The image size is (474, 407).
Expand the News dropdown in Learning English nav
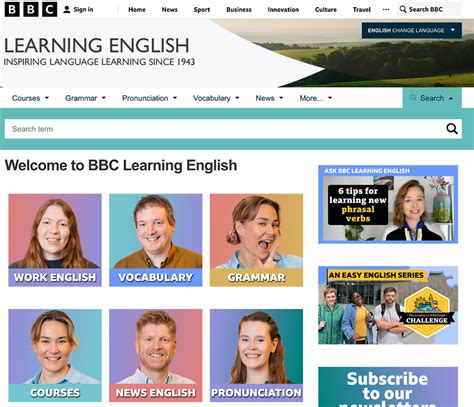tap(269, 98)
